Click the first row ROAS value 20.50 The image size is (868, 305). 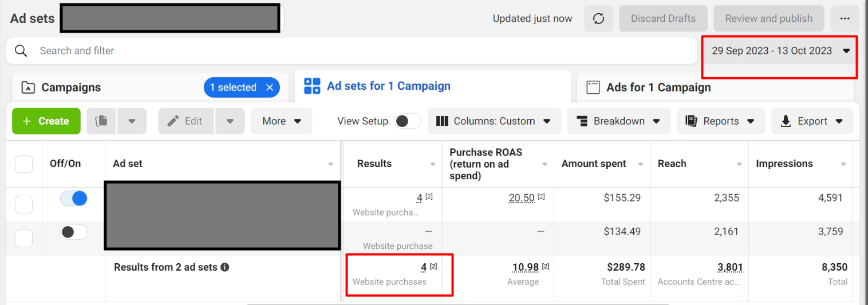522,198
